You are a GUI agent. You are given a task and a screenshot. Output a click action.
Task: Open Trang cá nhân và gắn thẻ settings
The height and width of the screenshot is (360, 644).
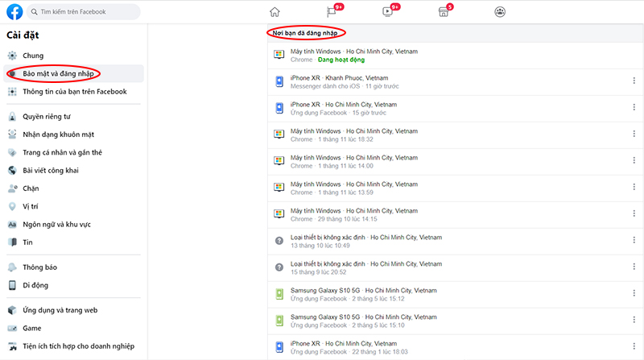[x=73, y=152]
